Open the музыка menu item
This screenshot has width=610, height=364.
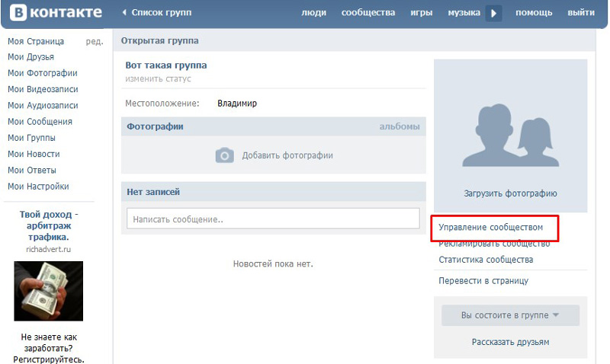[464, 12]
